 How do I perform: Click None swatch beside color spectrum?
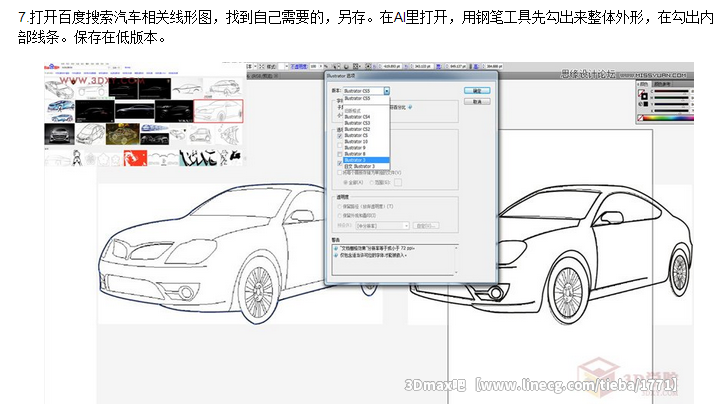[x=640, y=118]
